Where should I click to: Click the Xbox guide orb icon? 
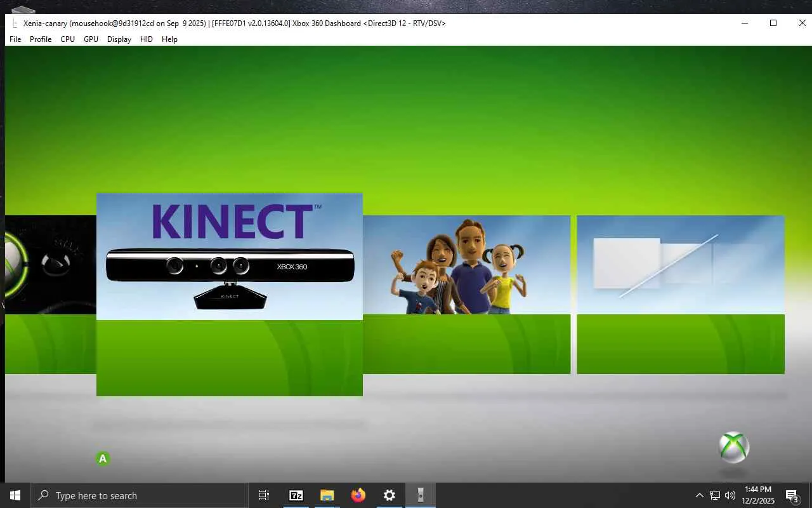[734, 448]
